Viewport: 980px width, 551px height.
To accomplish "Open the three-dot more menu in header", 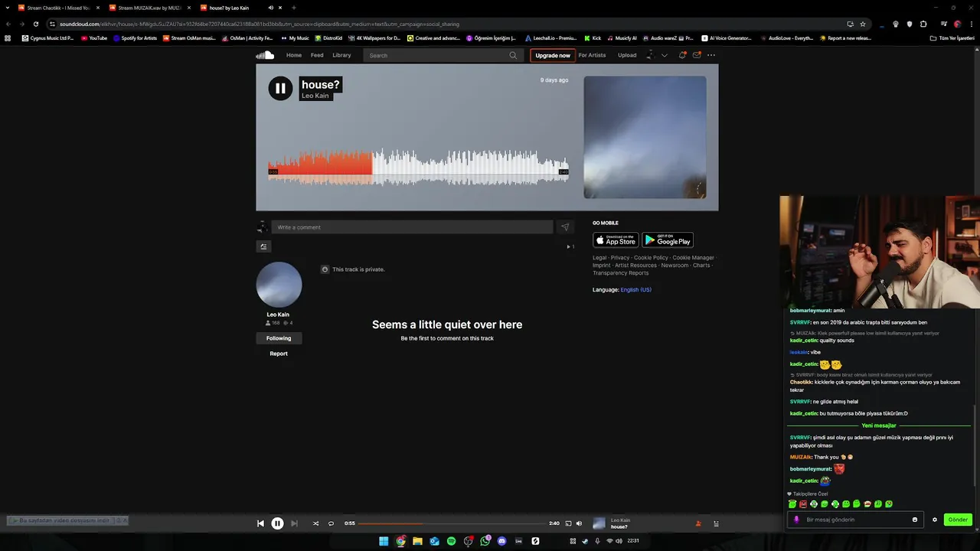I will [x=711, y=55].
